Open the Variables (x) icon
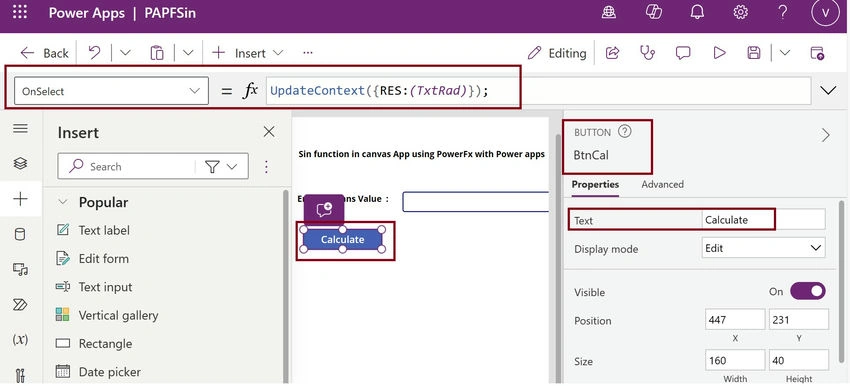Viewport: 850px width, 386px height. [x=20, y=340]
